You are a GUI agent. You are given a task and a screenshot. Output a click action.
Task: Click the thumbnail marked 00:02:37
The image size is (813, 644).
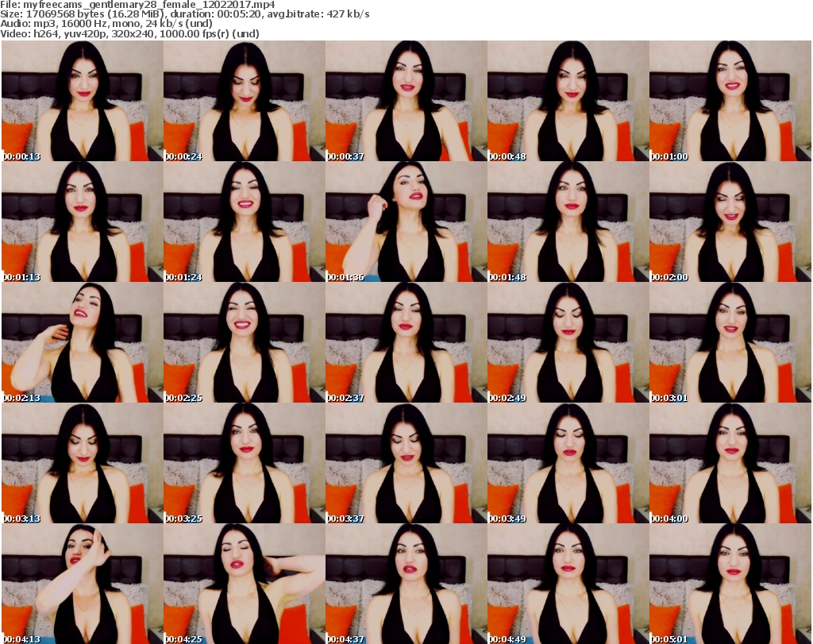point(406,342)
